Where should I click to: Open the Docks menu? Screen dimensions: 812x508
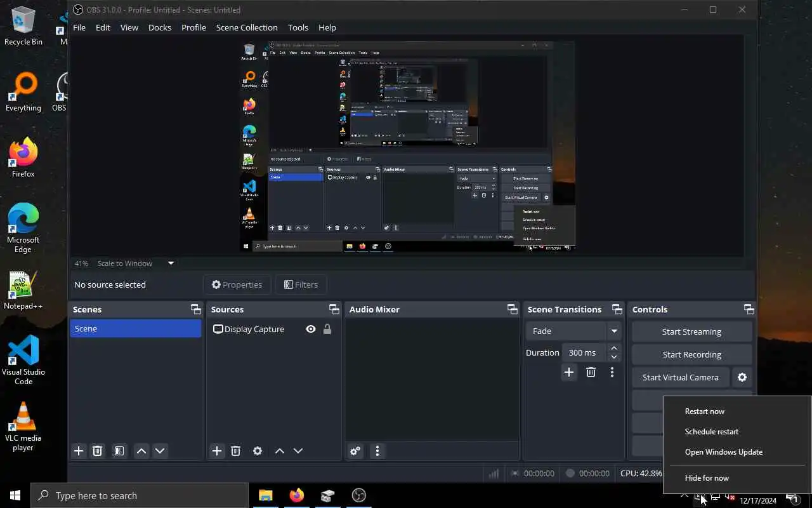click(160, 27)
